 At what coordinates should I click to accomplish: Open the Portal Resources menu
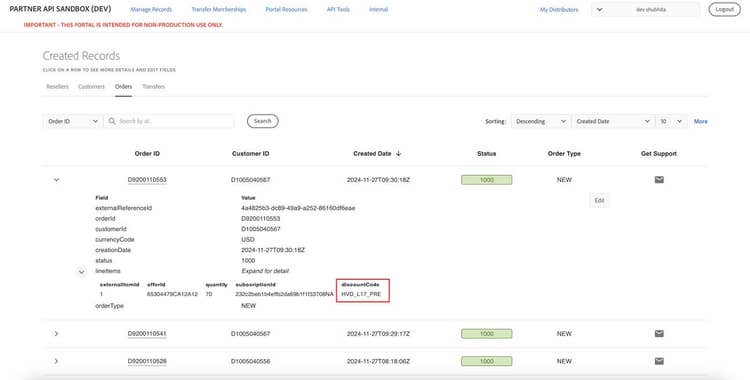(287, 10)
